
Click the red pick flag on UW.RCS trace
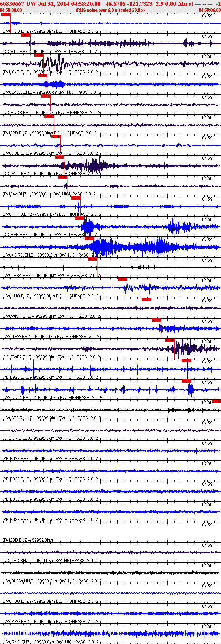tap(5, 15)
